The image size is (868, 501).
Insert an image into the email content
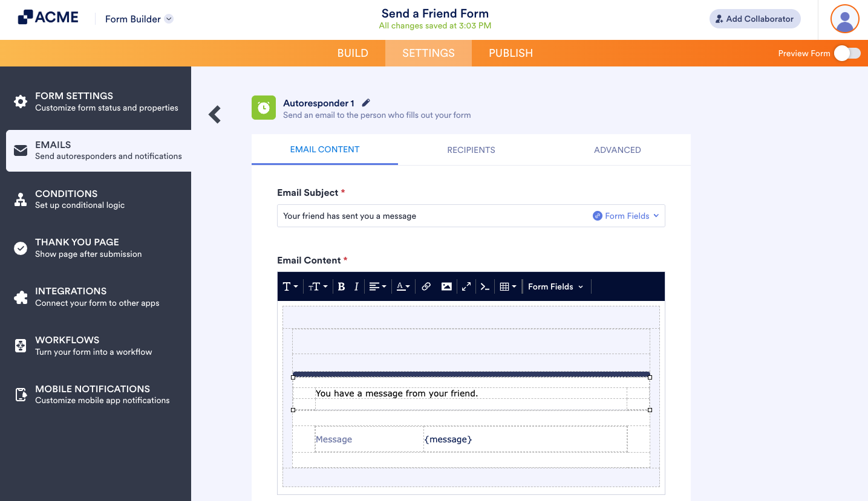[x=446, y=286]
